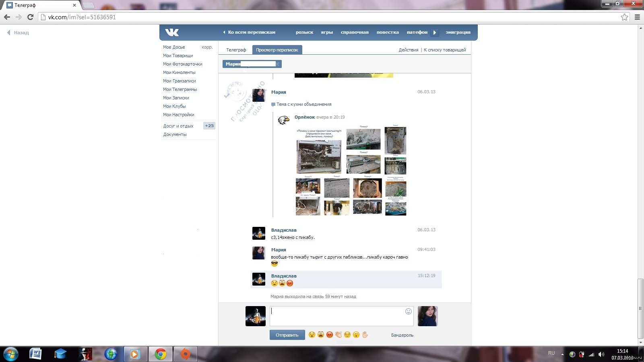Open the Origin app from the taskbar
644x362 pixels.
tap(185, 354)
